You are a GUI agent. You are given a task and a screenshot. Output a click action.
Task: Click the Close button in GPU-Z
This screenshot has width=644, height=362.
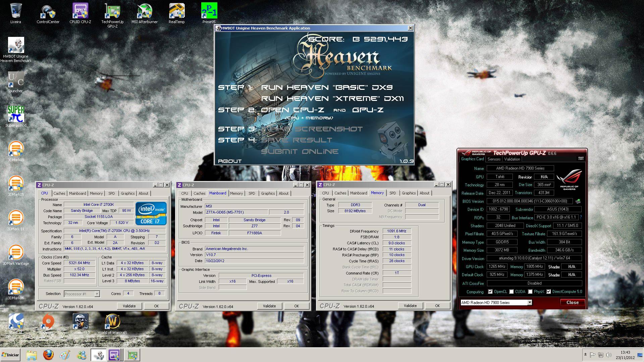pyautogui.click(x=573, y=302)
